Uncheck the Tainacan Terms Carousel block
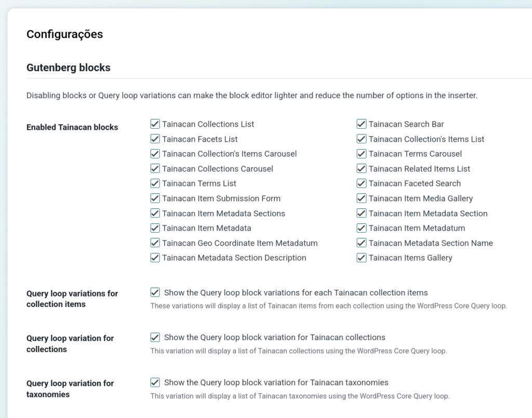The height and width of the screenshot is (418, 532). click(x=362, y=154)
